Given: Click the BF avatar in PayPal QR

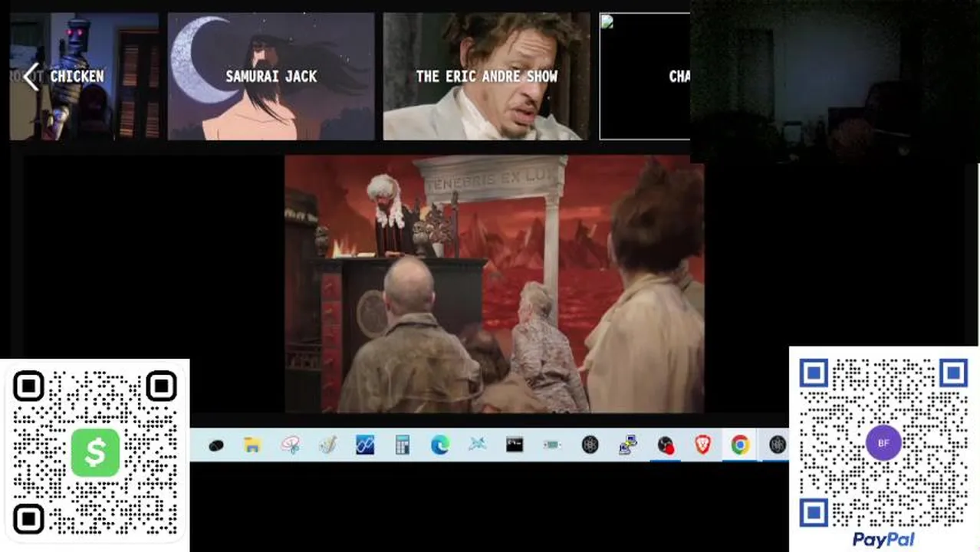Looking at the screenshot, I should coord(883,442).
